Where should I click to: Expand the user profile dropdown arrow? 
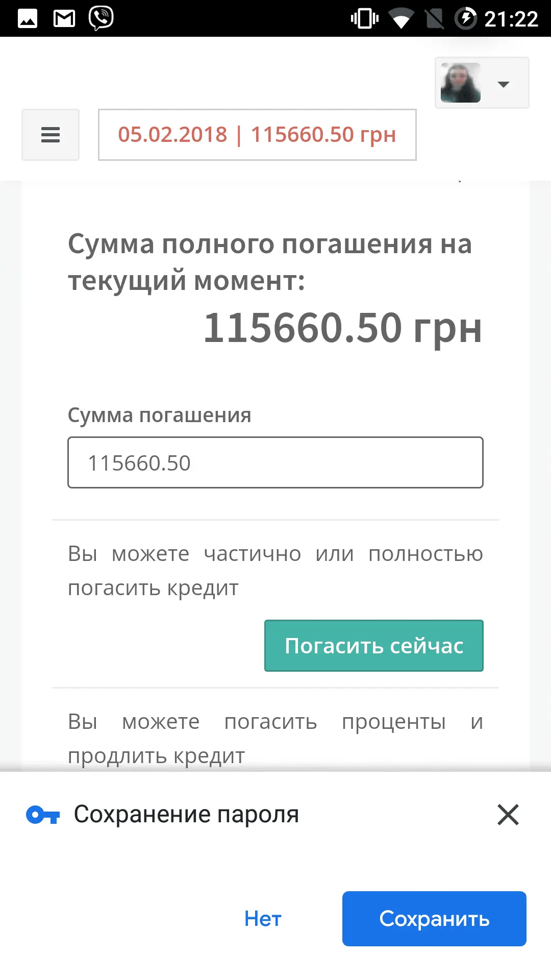click(504, 84)
